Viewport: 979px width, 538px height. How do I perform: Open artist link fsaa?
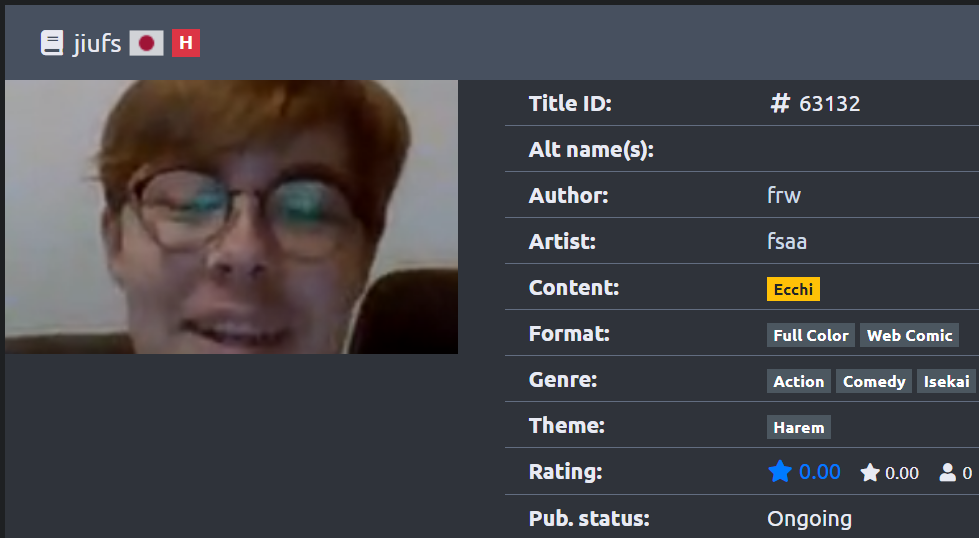point(787,242)
